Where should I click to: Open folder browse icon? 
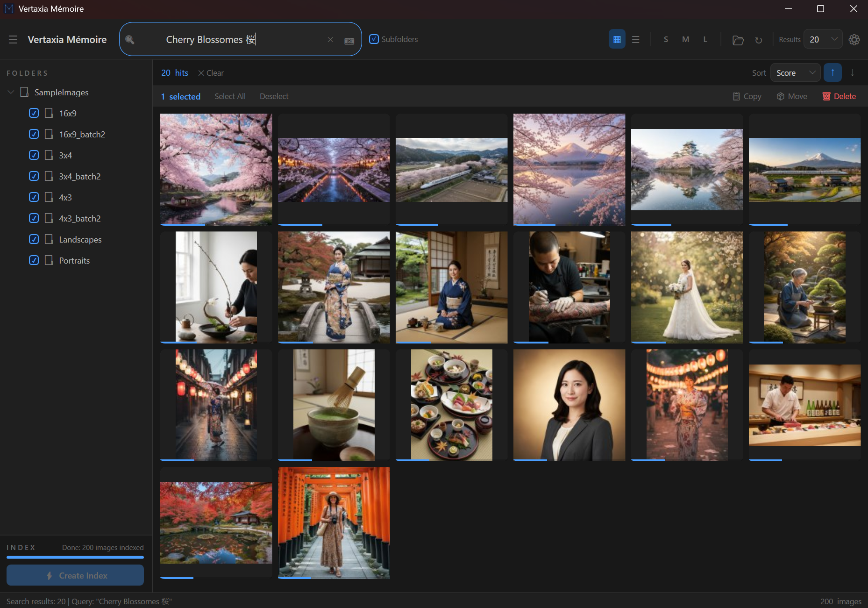coord(738,40)
